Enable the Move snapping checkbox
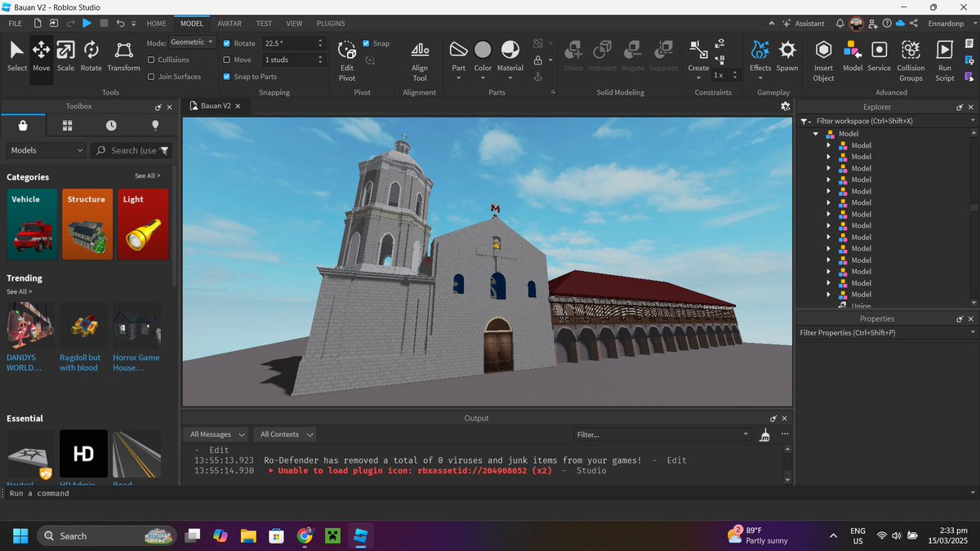 pyautogui.click(x=227, y=60)
